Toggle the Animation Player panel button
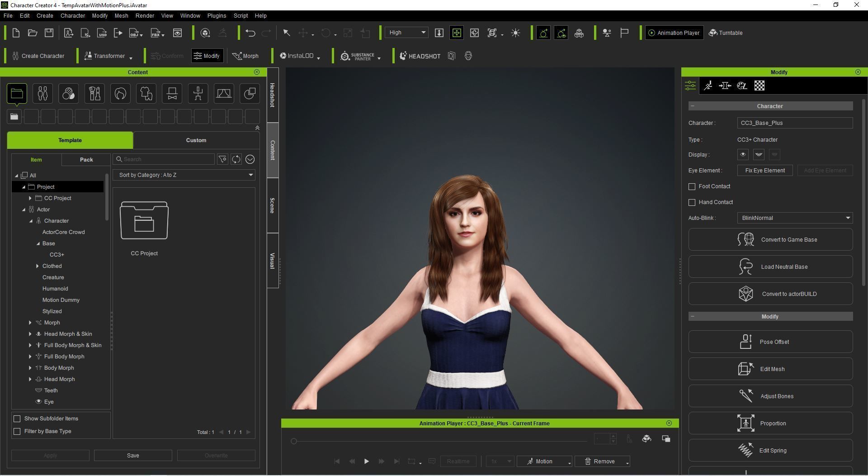The width and height of the screenshot is (868, 476). coord(674,33)
